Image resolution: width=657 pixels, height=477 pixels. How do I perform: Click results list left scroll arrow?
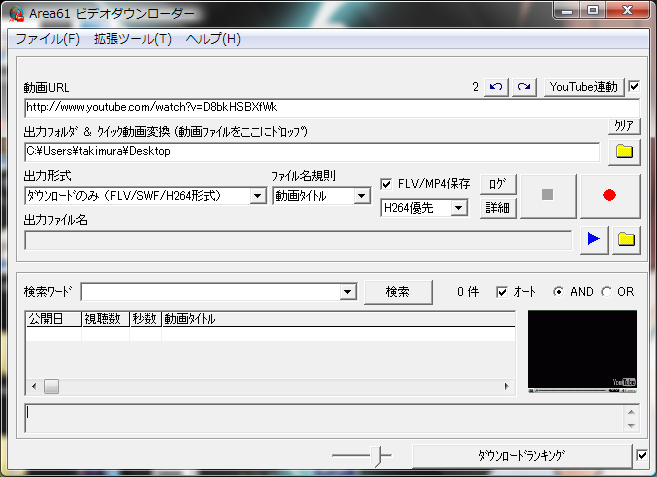(34, 386)
